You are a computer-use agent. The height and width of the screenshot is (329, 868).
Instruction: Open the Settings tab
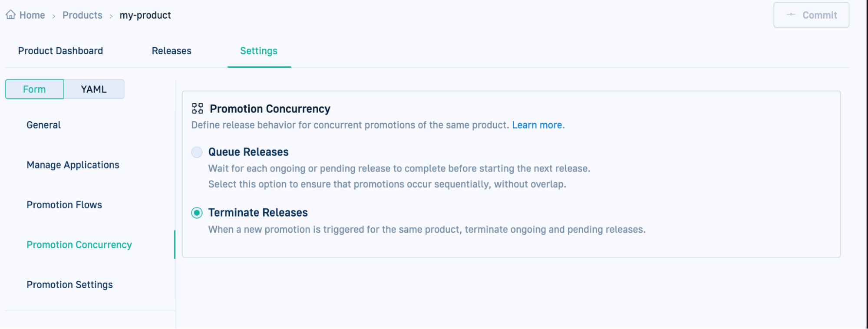point(259,51)
